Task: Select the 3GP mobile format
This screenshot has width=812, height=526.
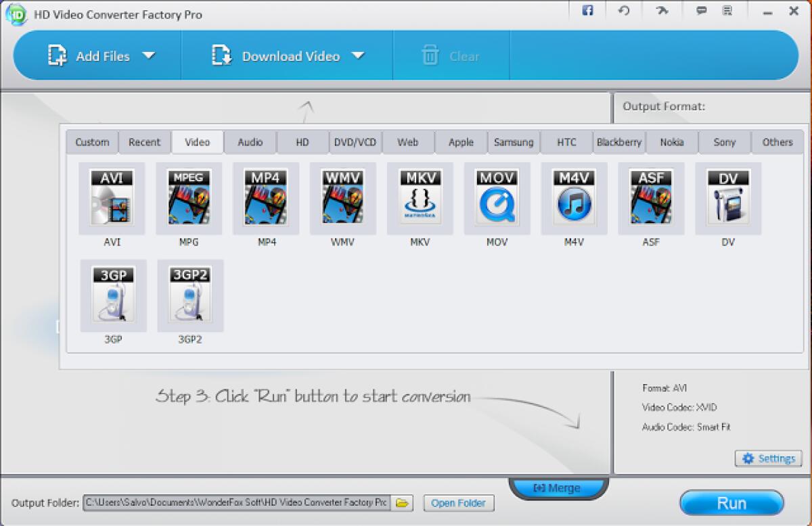Action: [x=112, y=295]
